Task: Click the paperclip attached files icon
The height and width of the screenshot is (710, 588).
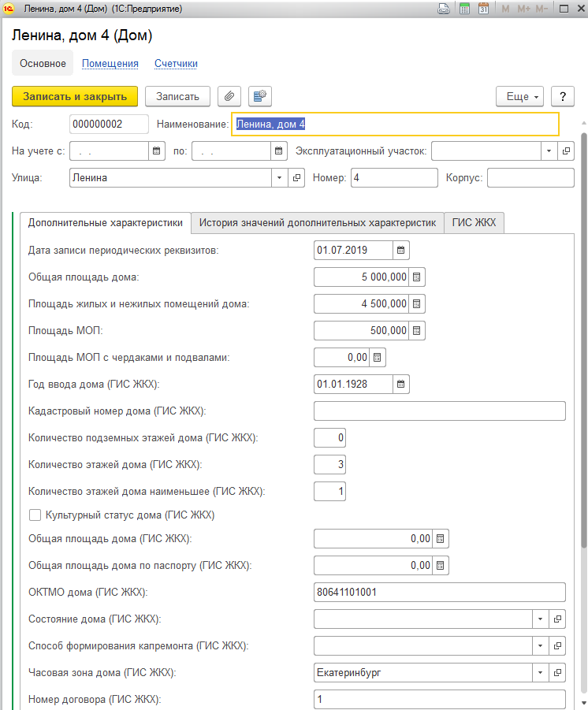Action: click(x=229, y=96)
